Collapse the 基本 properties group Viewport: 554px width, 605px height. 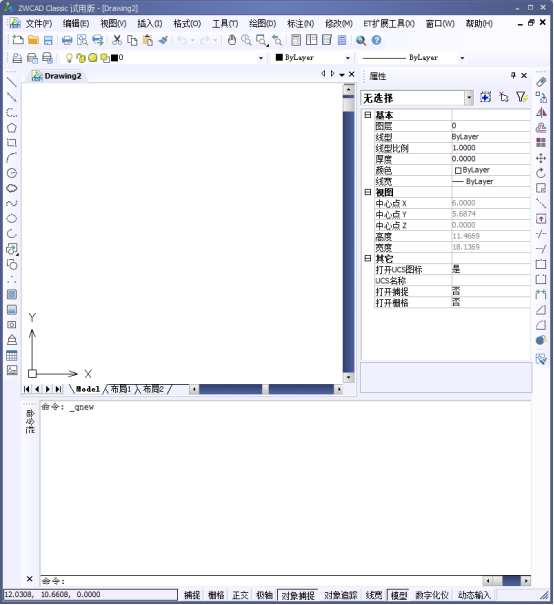(x=368, y=115)
